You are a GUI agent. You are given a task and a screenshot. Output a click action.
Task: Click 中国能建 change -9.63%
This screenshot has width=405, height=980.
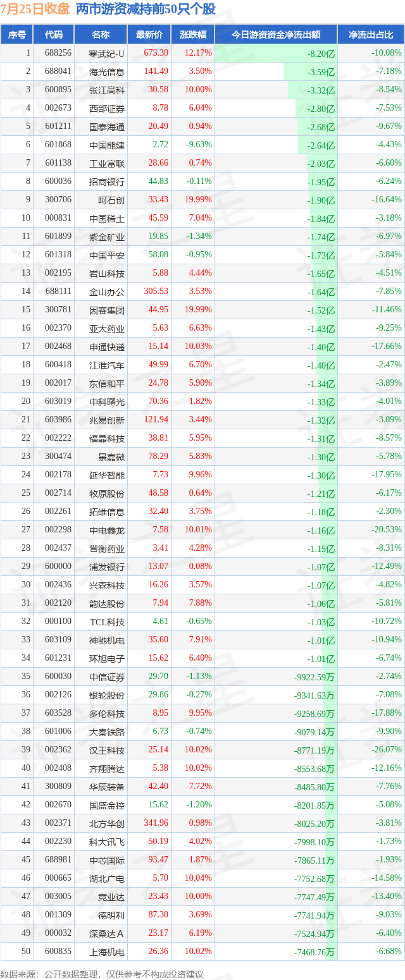199,145
